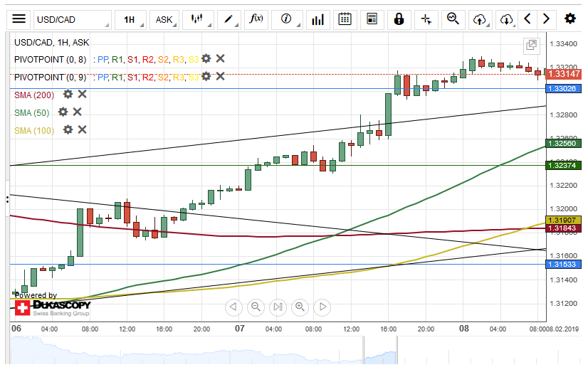
Task: Open the hamburger main menu
Action: pos(19,19)
